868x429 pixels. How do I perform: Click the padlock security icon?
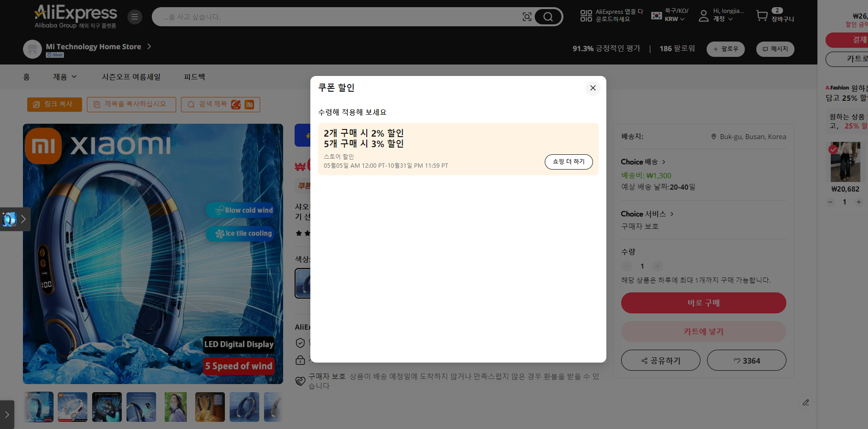[300, 360]
